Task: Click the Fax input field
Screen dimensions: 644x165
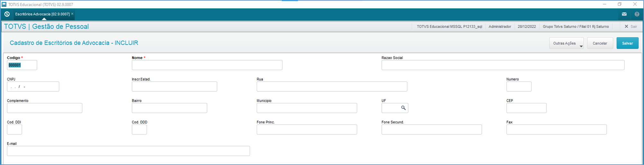Action: click(557, 130)
